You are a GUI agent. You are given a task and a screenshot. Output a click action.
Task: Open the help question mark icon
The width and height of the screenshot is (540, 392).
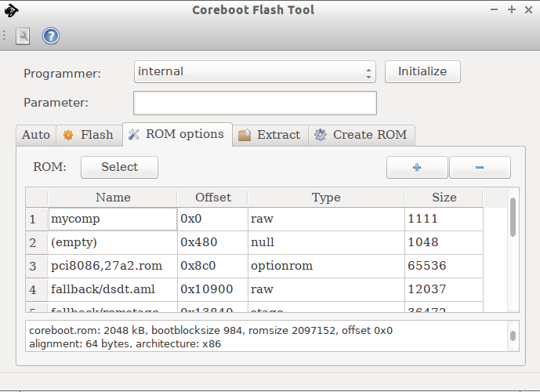click(x=51, y=36)
